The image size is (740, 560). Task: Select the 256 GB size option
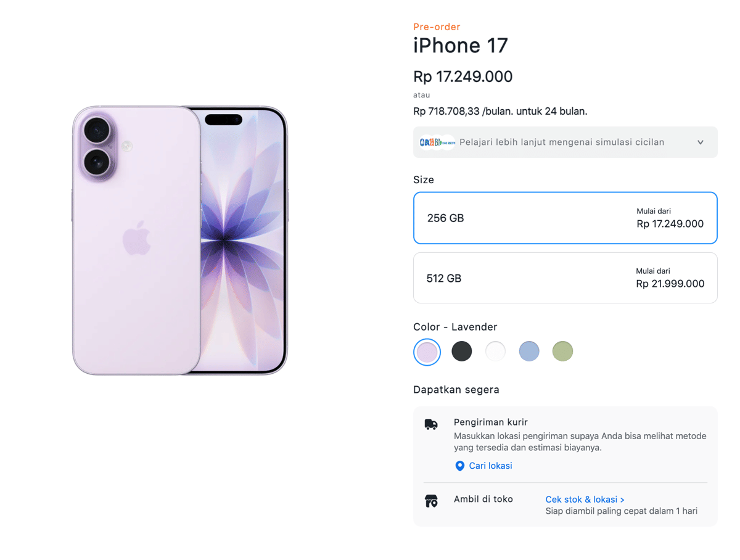[565, 218]
